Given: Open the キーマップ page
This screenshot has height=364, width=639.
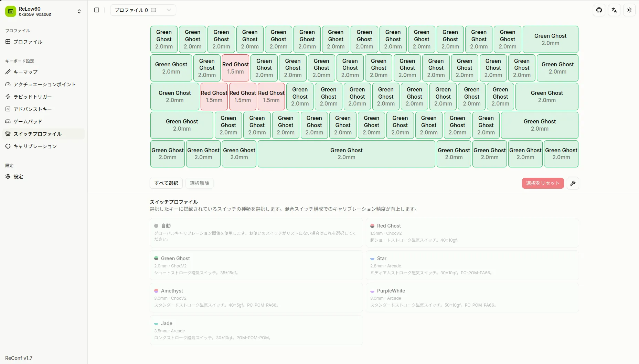Looking at the screenshot, I should 43,72.
